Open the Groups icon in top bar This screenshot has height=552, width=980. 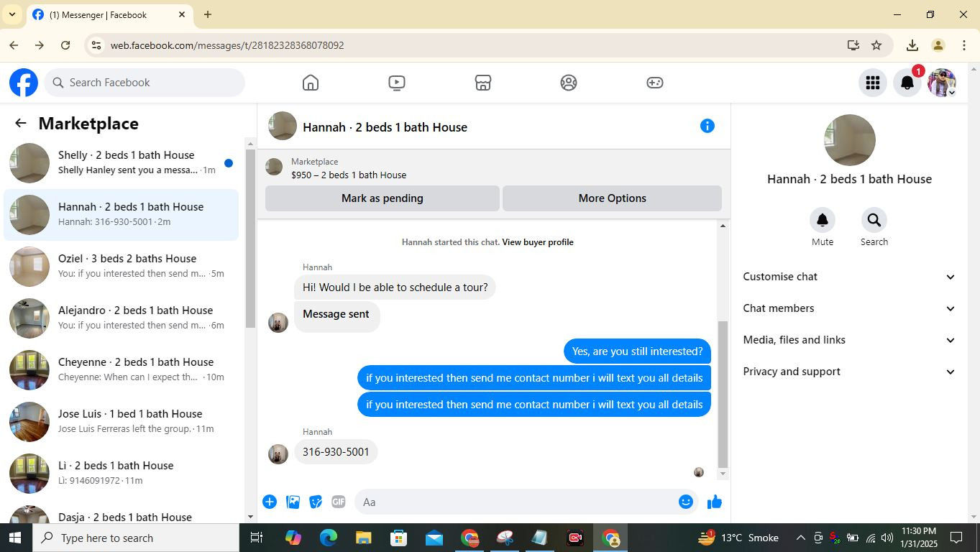click(569, 83)
